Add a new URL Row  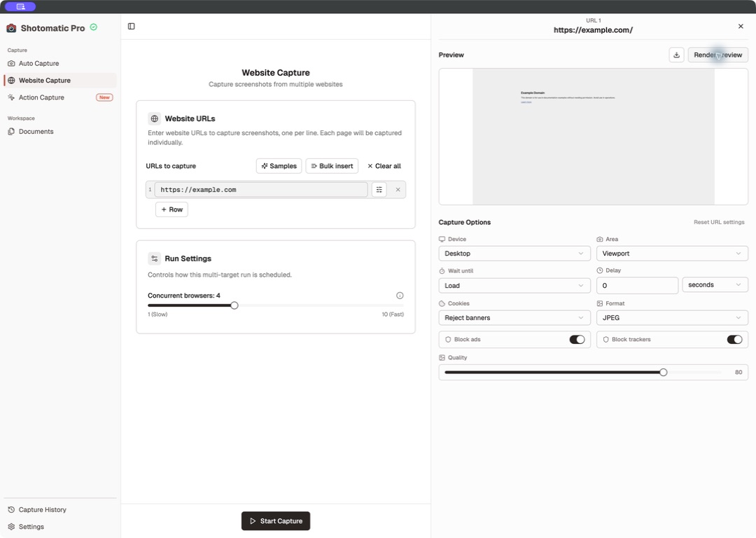(171, 209)
